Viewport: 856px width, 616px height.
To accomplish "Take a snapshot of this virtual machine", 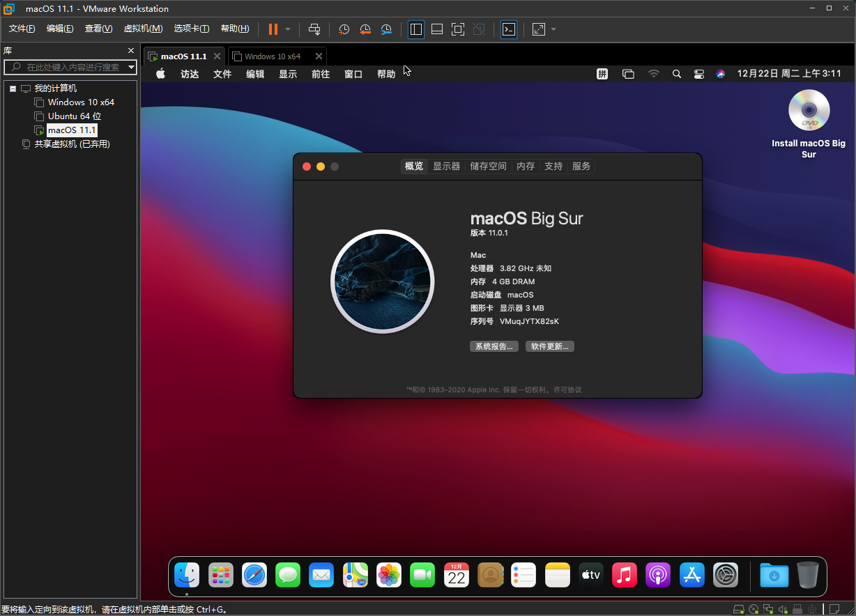I will pyautogui.click(x=344, y=29).
